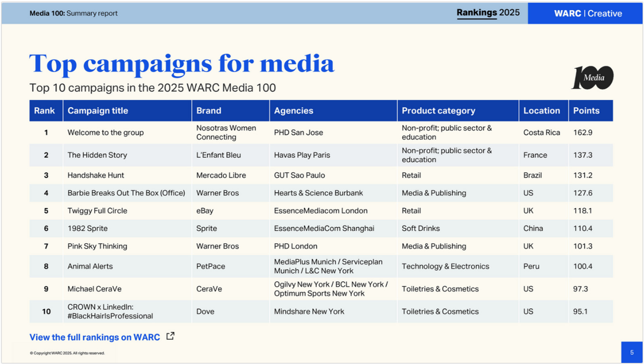Click the 'Media 100: Summary report' header text
The image size is (644, 364).
tap(73, 13)
